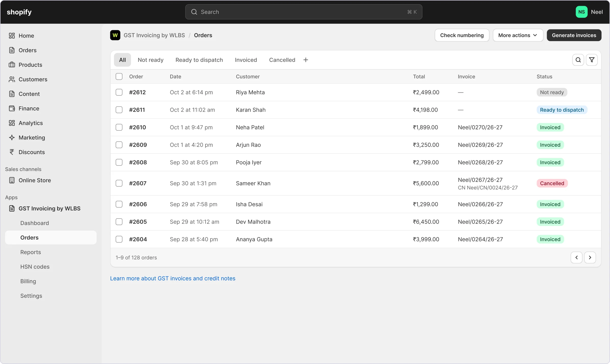Click invoice number Neel/0268/26-27
610x364 pixels.
480,162
